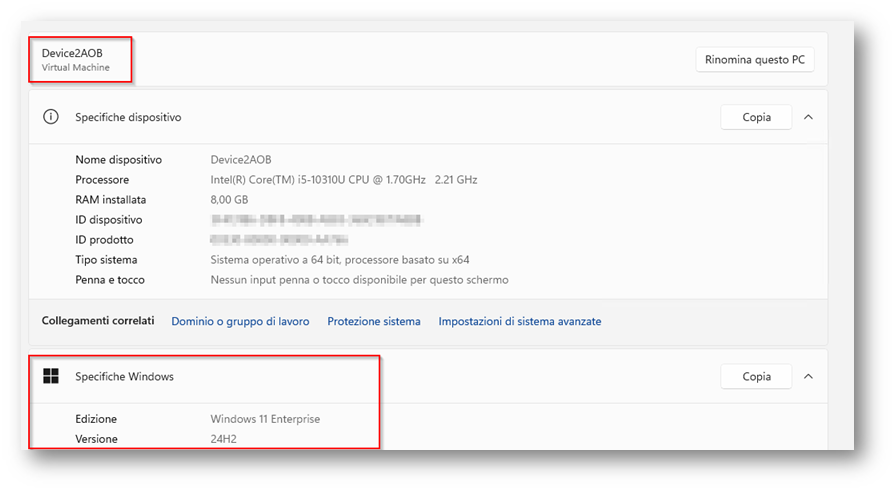The image size is (896, 492).
Task: Click the Rinomina questo PC button
Action: pyautogui.click(x=755, y=59)
